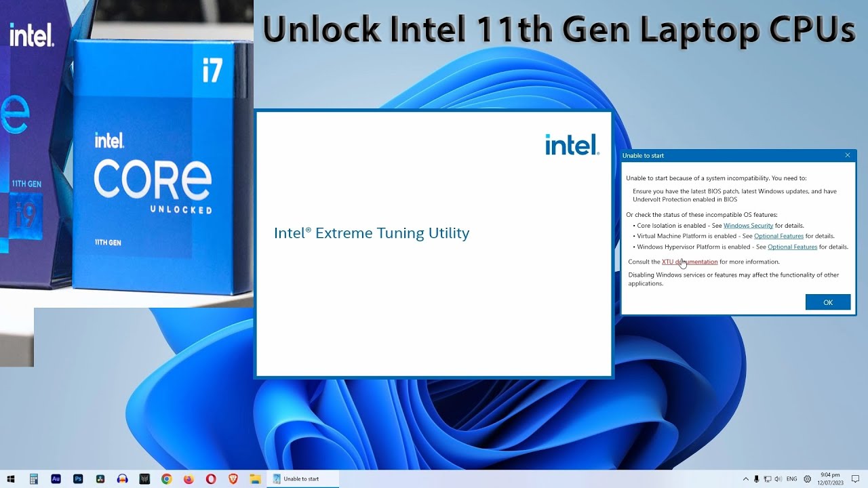Open File Explorer from the taskbar
Viewport: 868px width, 488px height.
point(255,479)
